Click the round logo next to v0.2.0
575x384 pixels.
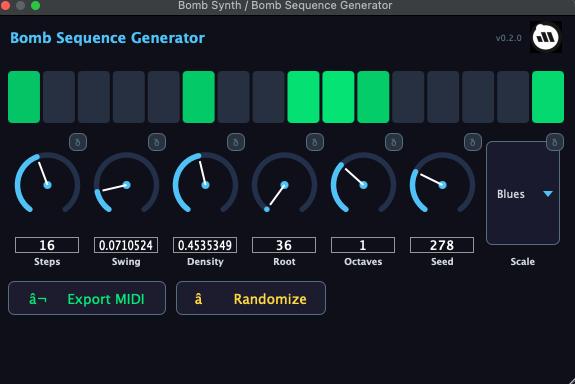(x=546, y=37)
